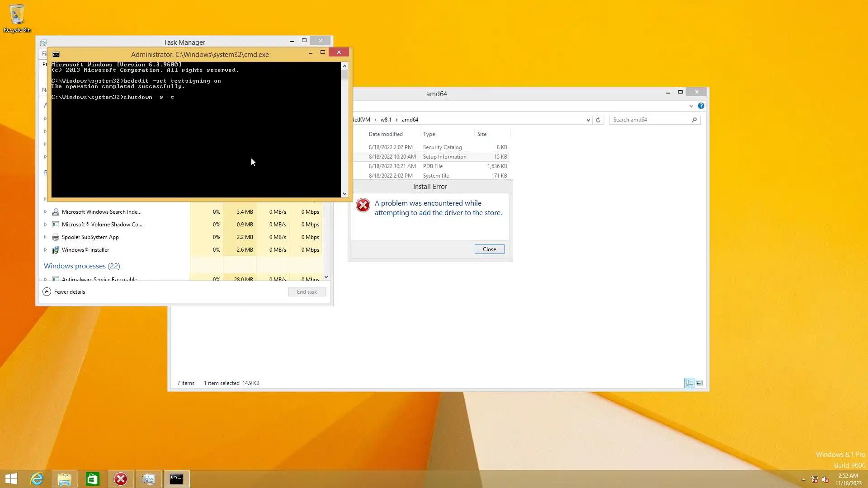Image resolution: width=868 pixels, height=488 pixels.
Task: Refresh the amd64 folder view
Action: [x=598, y=120]
